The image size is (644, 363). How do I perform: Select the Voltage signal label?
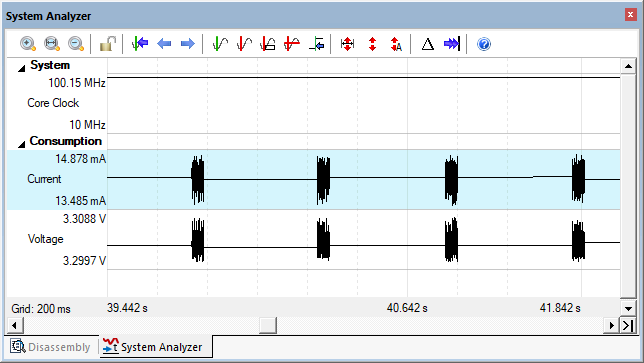(45, 239)
